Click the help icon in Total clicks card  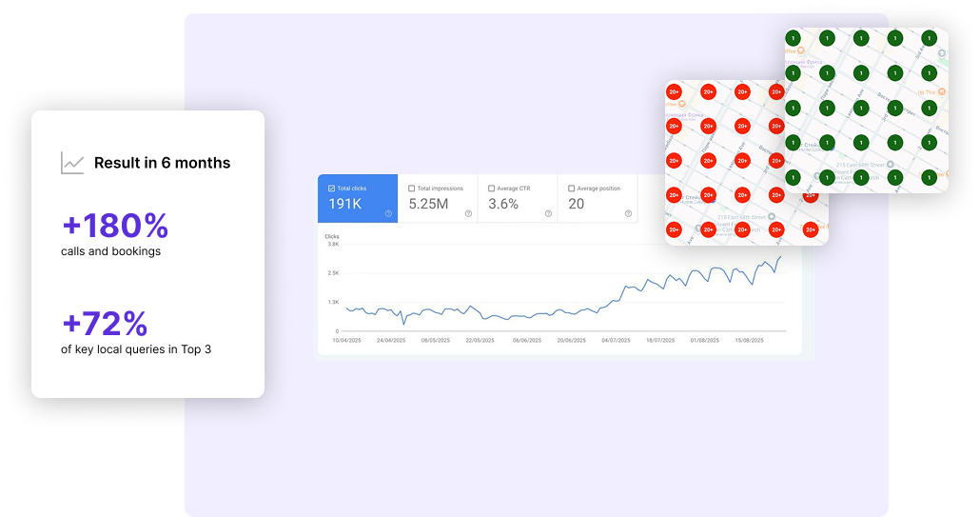[x=388, y=213]
